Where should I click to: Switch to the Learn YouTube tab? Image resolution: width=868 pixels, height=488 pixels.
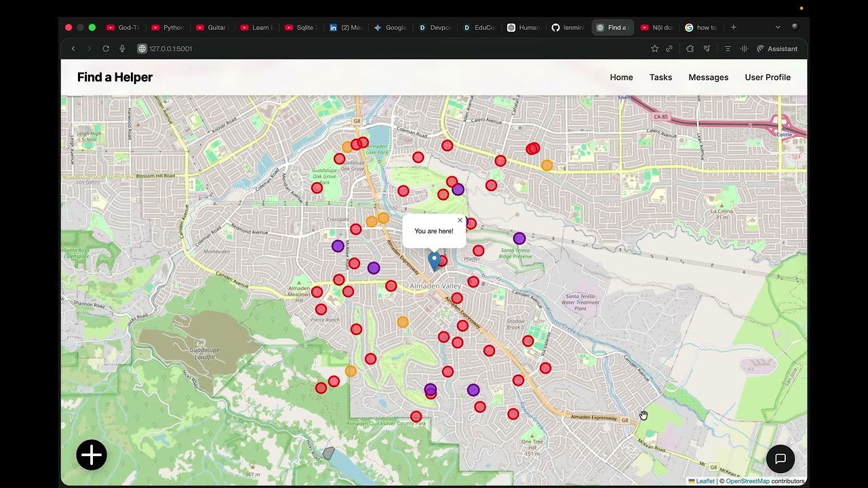[256, 28]
